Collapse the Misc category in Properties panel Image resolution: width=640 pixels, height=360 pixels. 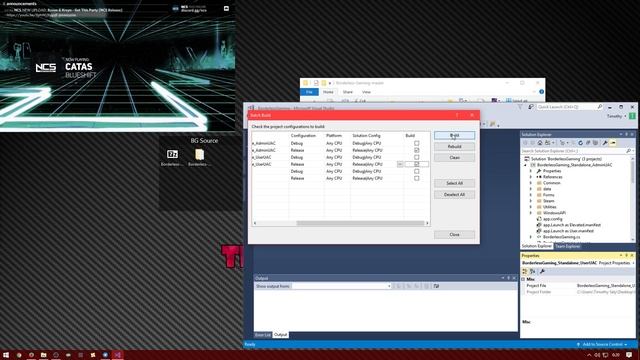524,279
